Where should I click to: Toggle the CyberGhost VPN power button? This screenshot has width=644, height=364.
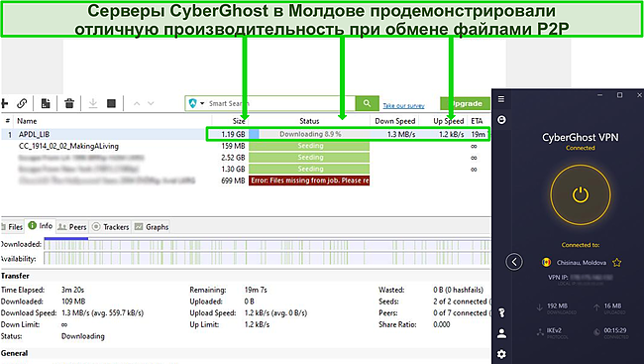[581, 195]
